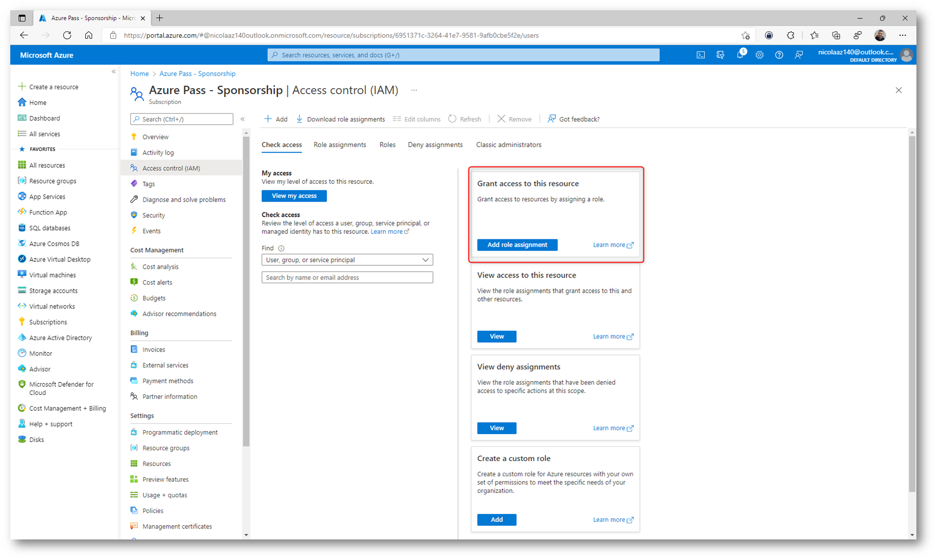Open Create a resource in sidebar
This screenshot has height=560, width=937.
tap(48, 87)
